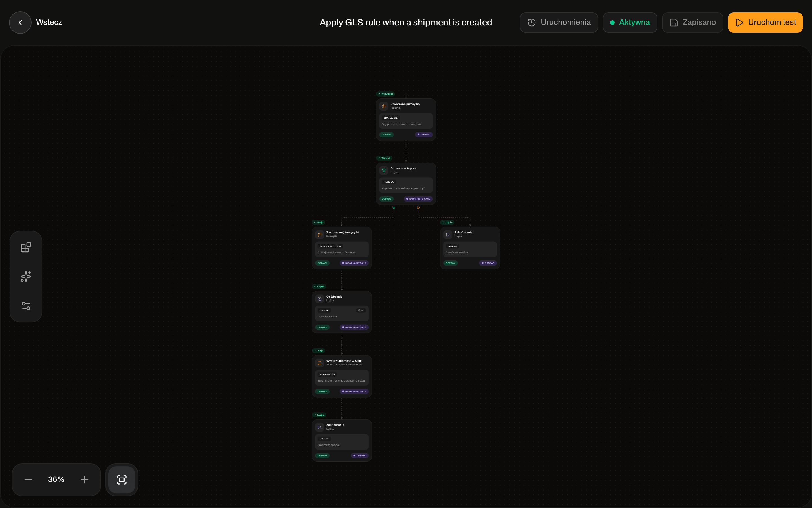Click exit icon on bottom Zakończenie node
812x508 pixels.
319,427
